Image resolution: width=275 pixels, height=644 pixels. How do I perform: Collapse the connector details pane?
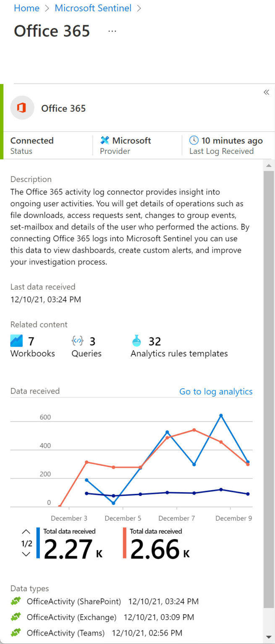[266, 92]
